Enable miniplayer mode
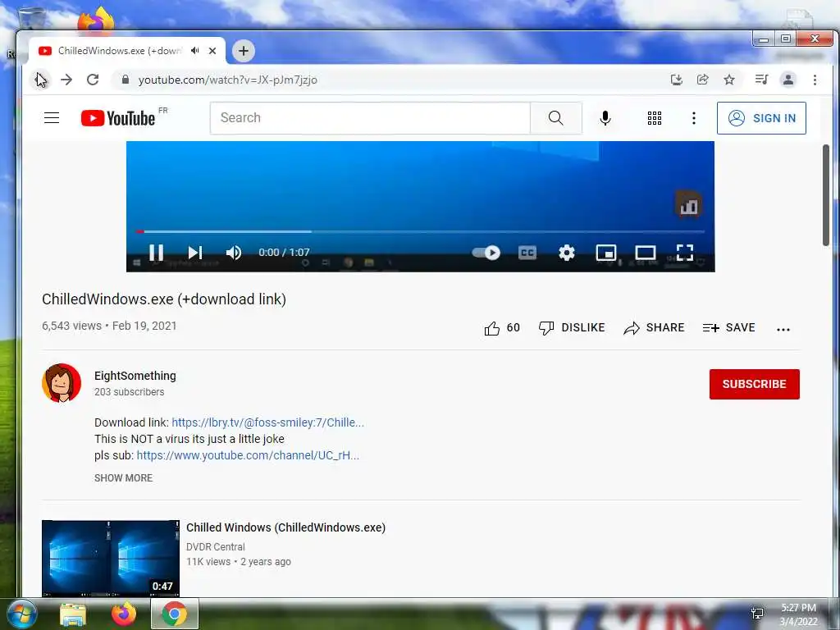Screen dimensions: 840x630 click(606, 253)
